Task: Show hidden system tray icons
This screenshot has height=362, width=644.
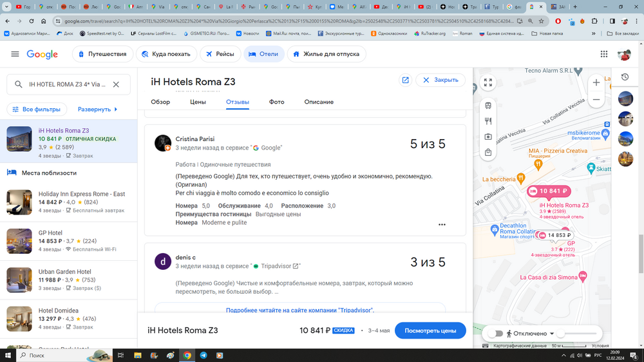Action: click(x=563, y=356)
